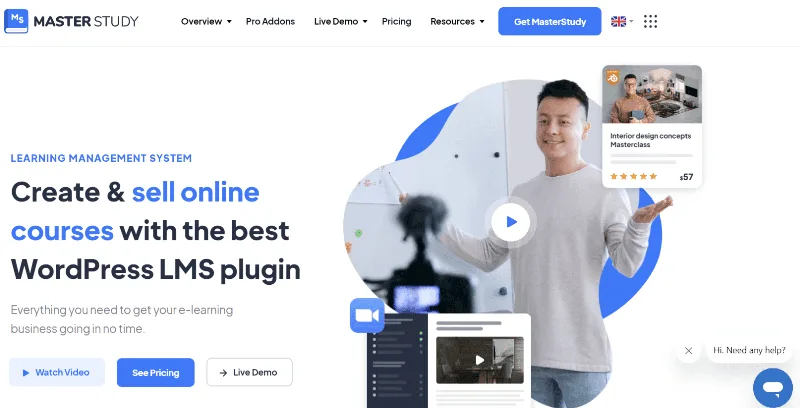800x408 pixels.
Task: Click the $57 course price
Action: coord(687,177)
